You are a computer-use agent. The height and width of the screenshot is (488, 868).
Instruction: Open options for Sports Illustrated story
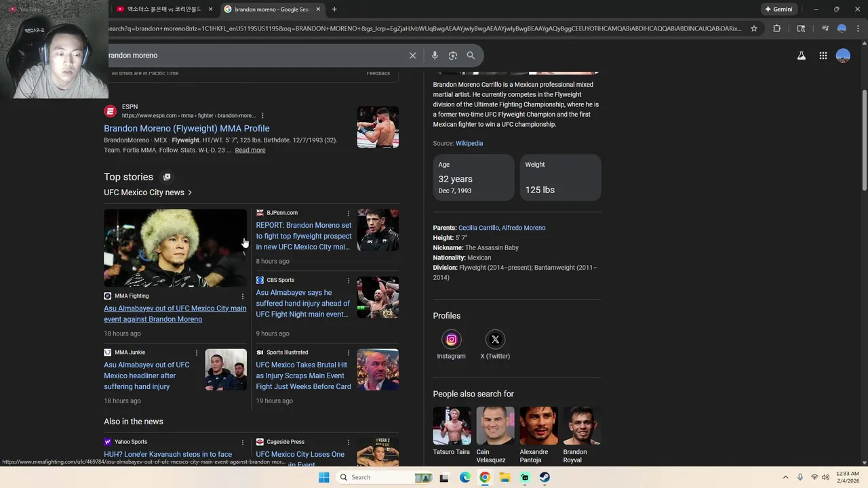point(349,352)
